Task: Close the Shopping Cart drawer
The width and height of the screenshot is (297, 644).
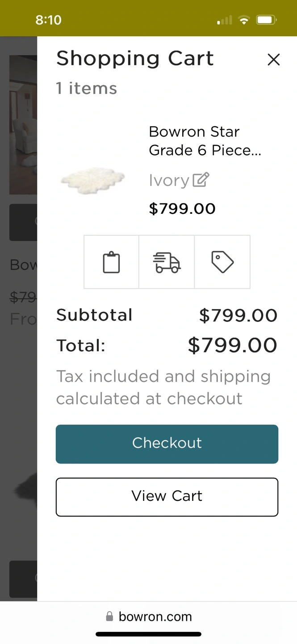Action: (273, 59)
